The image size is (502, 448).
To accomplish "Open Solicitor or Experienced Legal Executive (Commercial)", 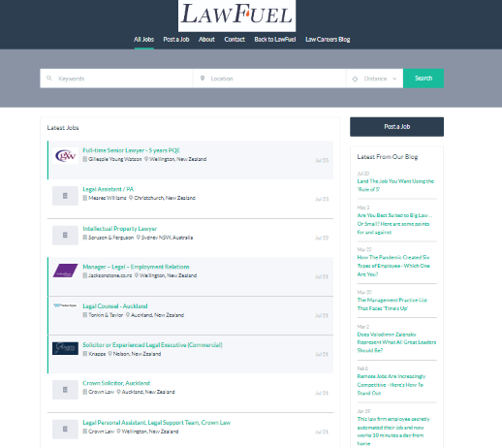I will point(152,345).
